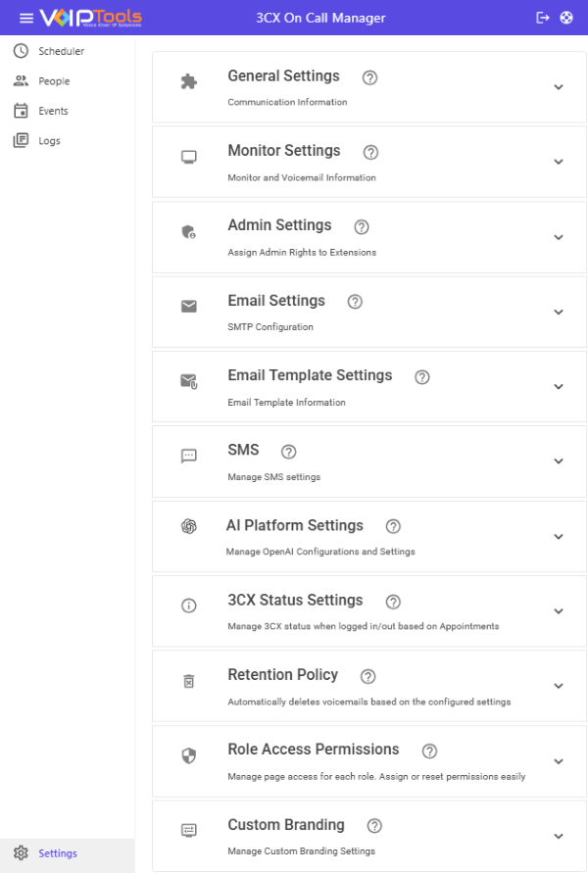Viewport: 588px width, 873px height.
Task: Navigate to Logs in the sidebar
Action: [x=49, y=141]
